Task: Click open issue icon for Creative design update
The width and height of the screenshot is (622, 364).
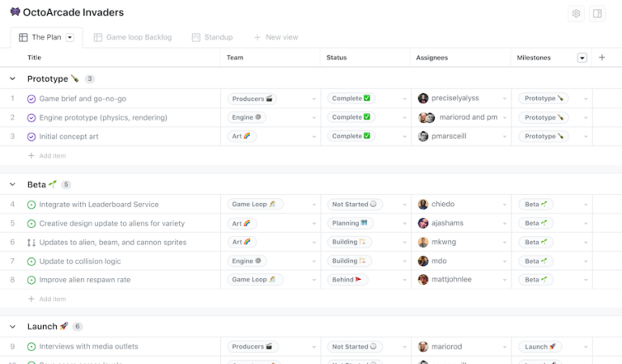Action: 32,223
